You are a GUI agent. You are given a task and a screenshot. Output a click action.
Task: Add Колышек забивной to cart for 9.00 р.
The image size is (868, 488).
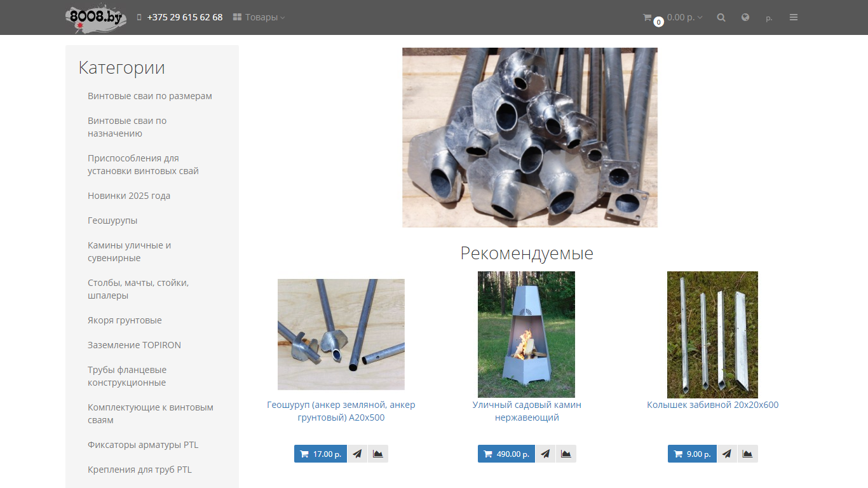tap(692, 454)
